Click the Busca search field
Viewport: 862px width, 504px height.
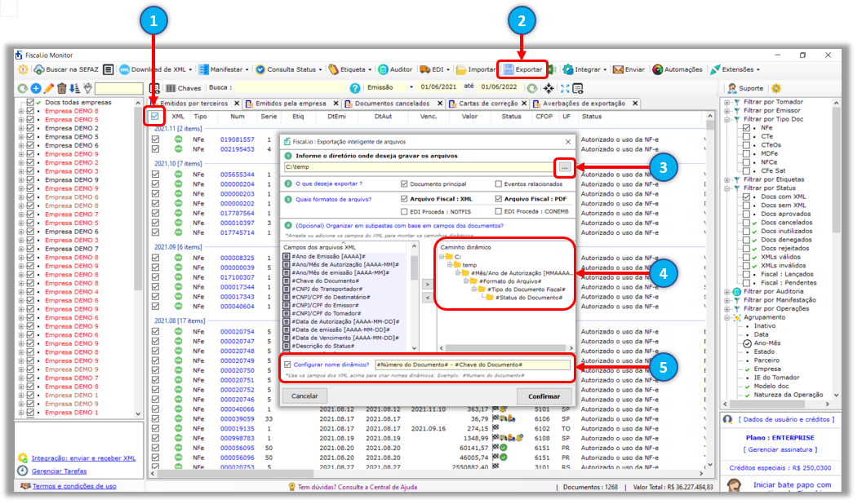click(291, 88)
